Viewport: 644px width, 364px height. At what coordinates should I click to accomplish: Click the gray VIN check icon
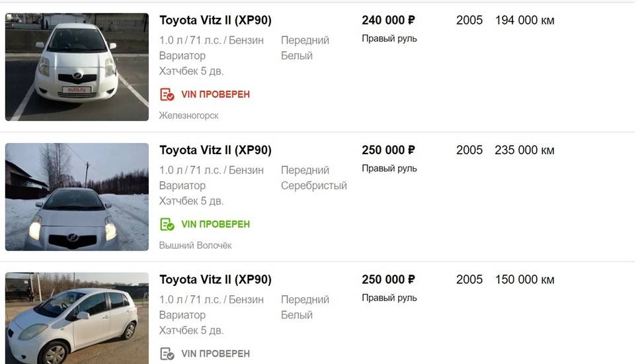167,354
